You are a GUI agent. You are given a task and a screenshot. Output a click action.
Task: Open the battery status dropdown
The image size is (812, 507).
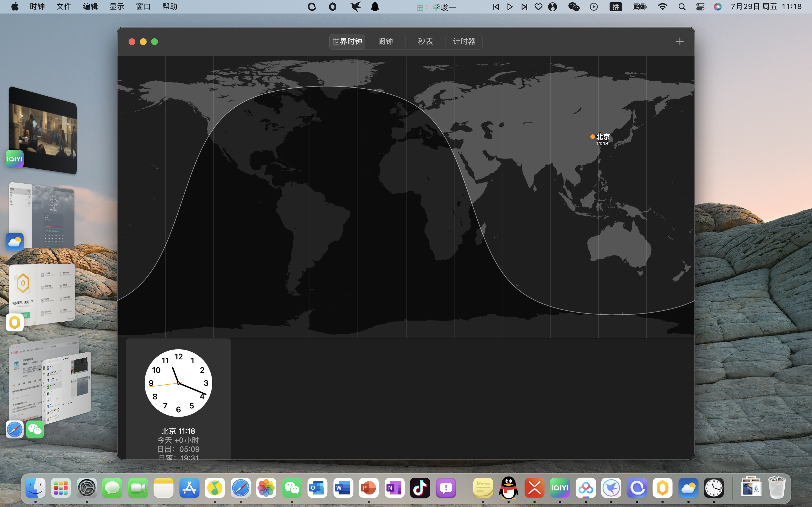639,7
